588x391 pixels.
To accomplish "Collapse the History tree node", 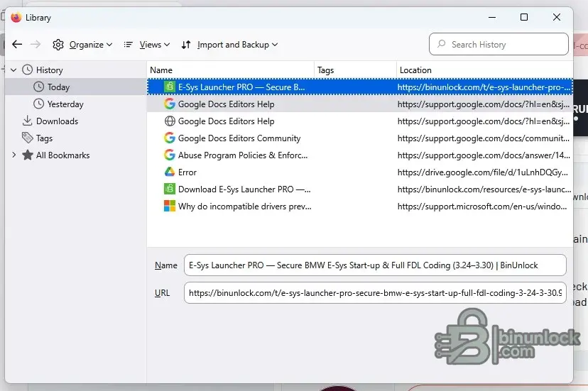I will [x=13, y=70].
